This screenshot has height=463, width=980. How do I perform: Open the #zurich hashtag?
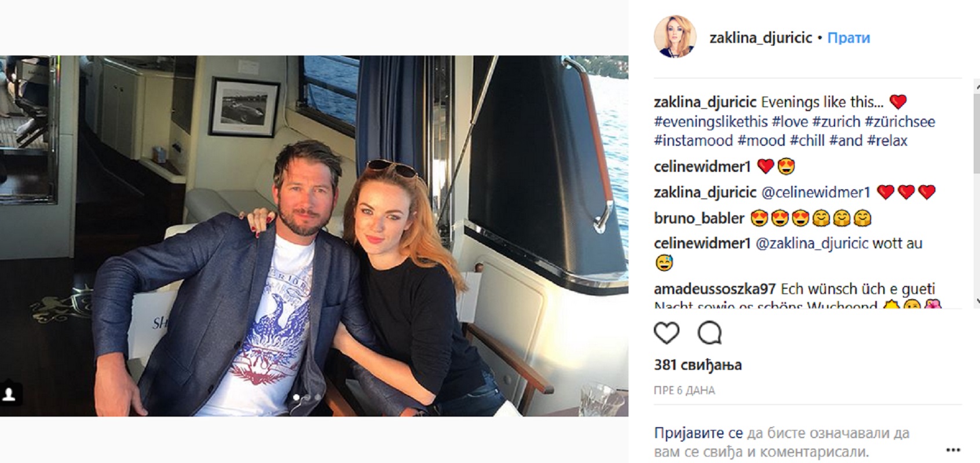[836, 122]
